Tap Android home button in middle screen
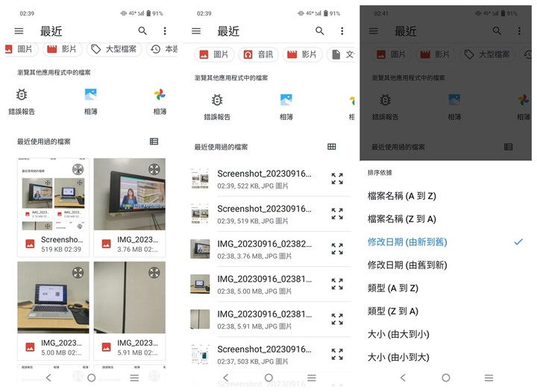This screenshot has height=392, width=537. [268, 378]
